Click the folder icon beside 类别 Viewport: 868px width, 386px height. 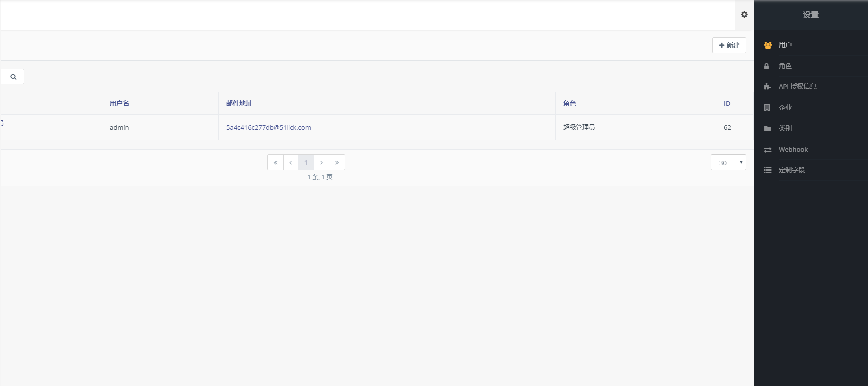[767, 129]
